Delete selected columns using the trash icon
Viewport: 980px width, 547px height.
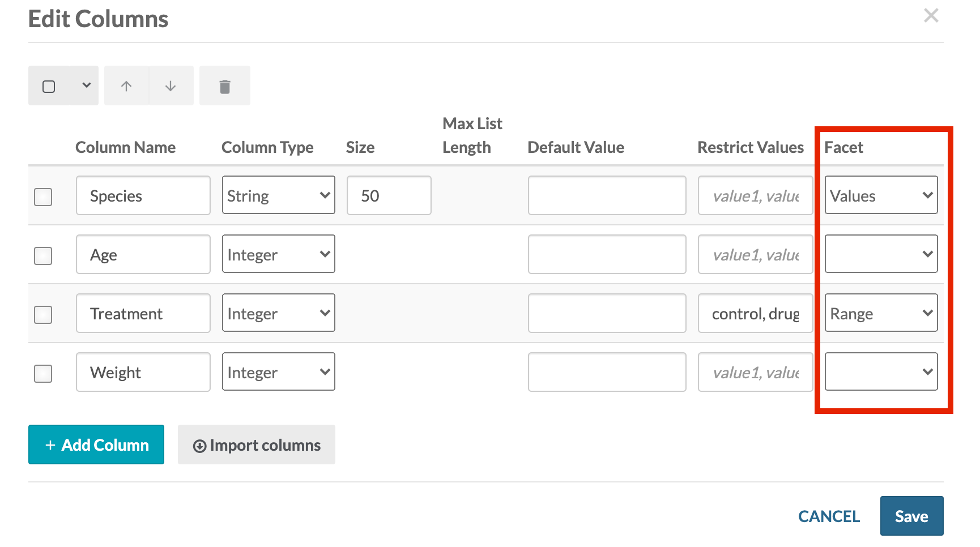tap(224, 86)
